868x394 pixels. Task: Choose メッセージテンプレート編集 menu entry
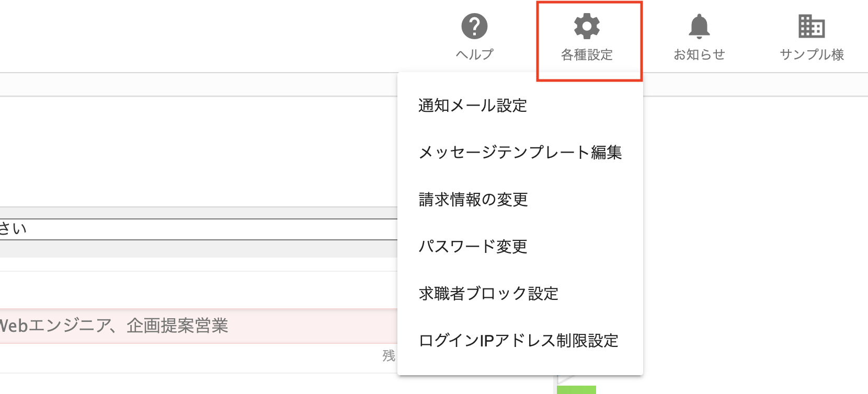pyautogui.click(x=520, y=153)
